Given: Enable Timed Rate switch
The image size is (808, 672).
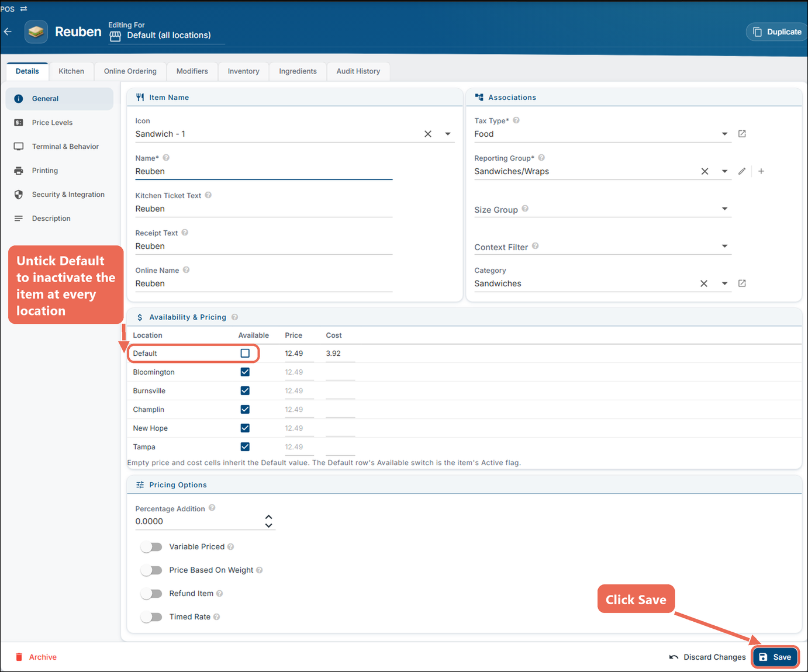Looking at the screenshot, I should [x=151, y=617].
